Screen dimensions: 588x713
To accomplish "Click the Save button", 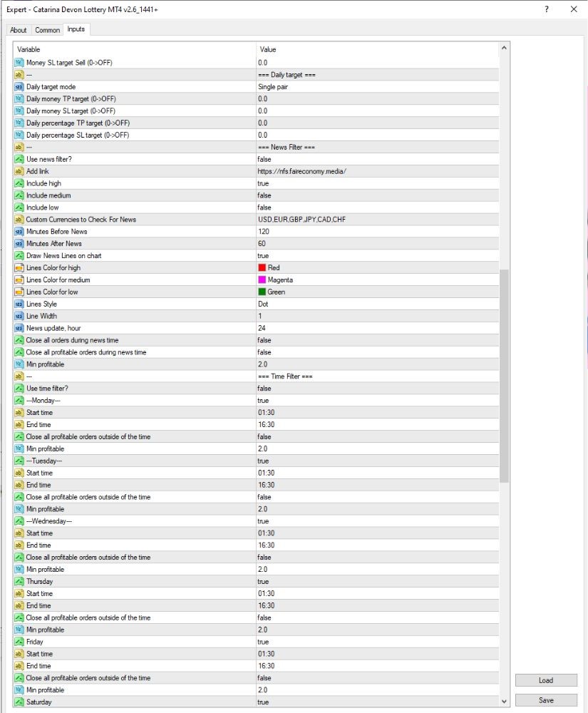I will tap(546, 700).
